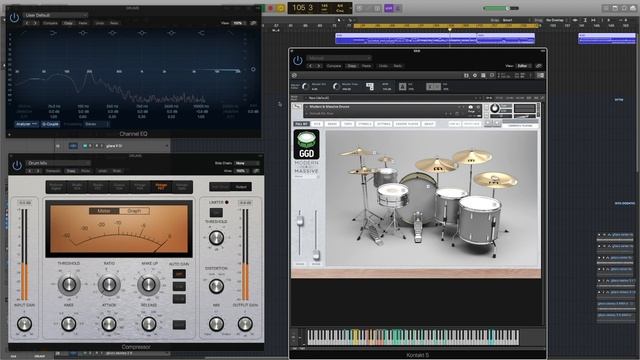This screenshot has height=360, width=640.
Task: Click Undo in Kontakt plugin header
Action: coord(383,66)
